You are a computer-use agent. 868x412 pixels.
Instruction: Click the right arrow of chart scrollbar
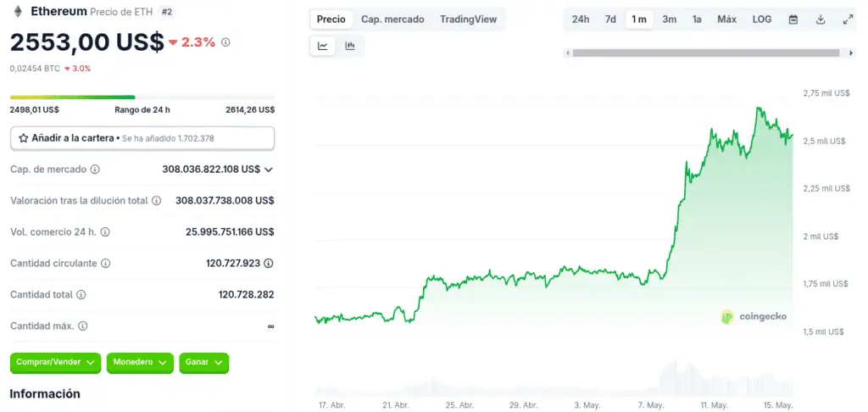click(851, 53)
